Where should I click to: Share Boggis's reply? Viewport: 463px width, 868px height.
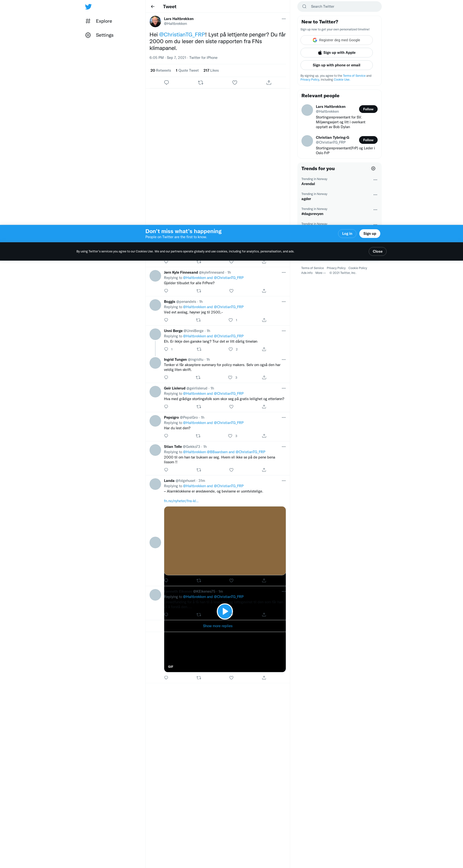pyautogui.click(x=264, y=320)
